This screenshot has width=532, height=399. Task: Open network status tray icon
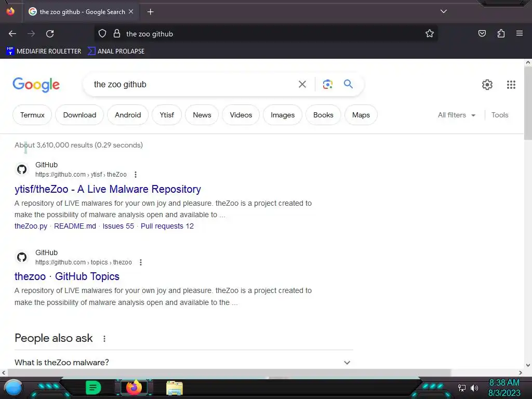tap(462, 388)
